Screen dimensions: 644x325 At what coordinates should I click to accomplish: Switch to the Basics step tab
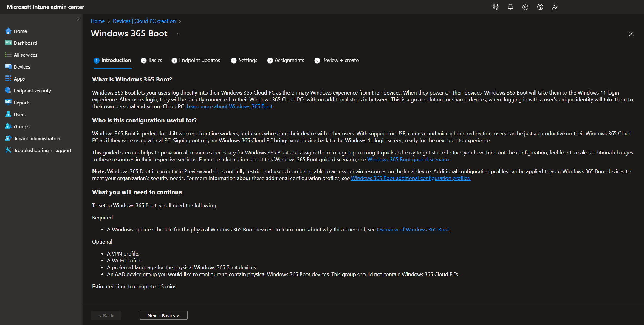[151, 60]
